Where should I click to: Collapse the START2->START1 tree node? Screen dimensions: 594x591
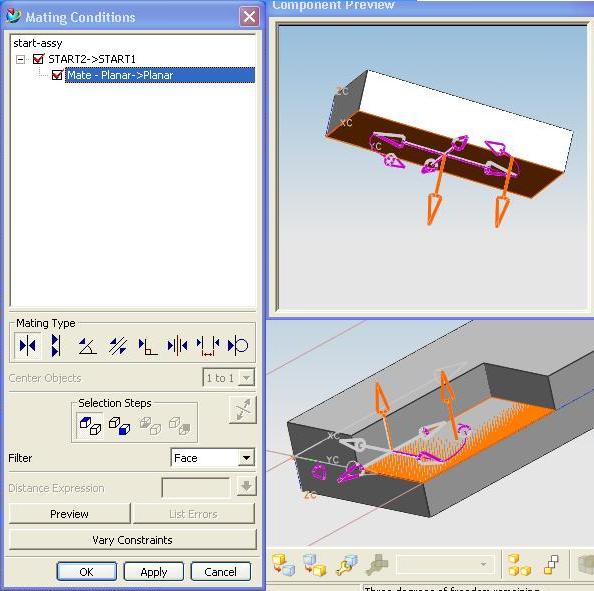pyautogui.click(x=20, y=59)
